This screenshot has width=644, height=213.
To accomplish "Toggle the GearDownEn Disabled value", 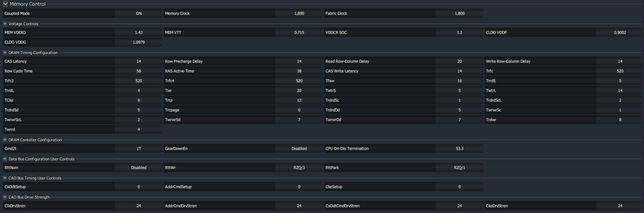I will pos(299,149).
